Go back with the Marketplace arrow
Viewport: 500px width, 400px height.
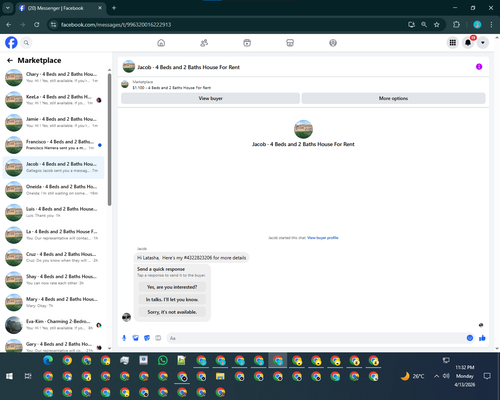click(x=10, y=60)
